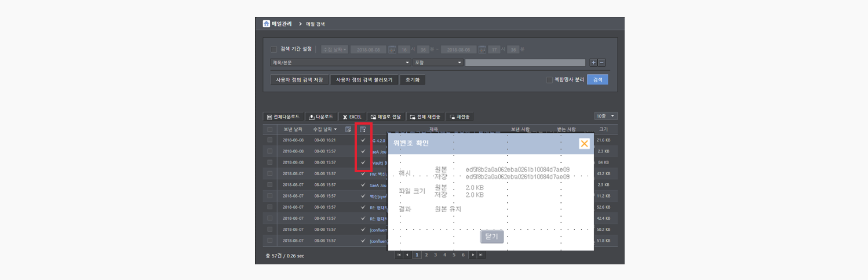
Task: Click the 크기 size column header
Action: point(603,129)
